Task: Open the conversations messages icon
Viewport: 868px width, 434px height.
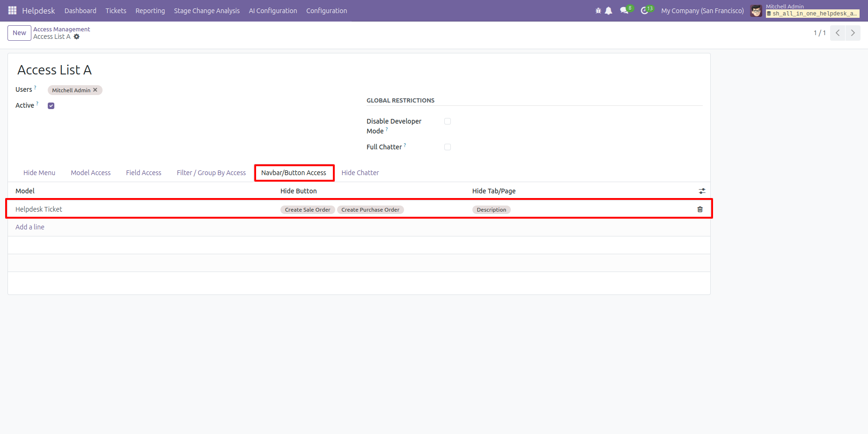Action: 624,10
